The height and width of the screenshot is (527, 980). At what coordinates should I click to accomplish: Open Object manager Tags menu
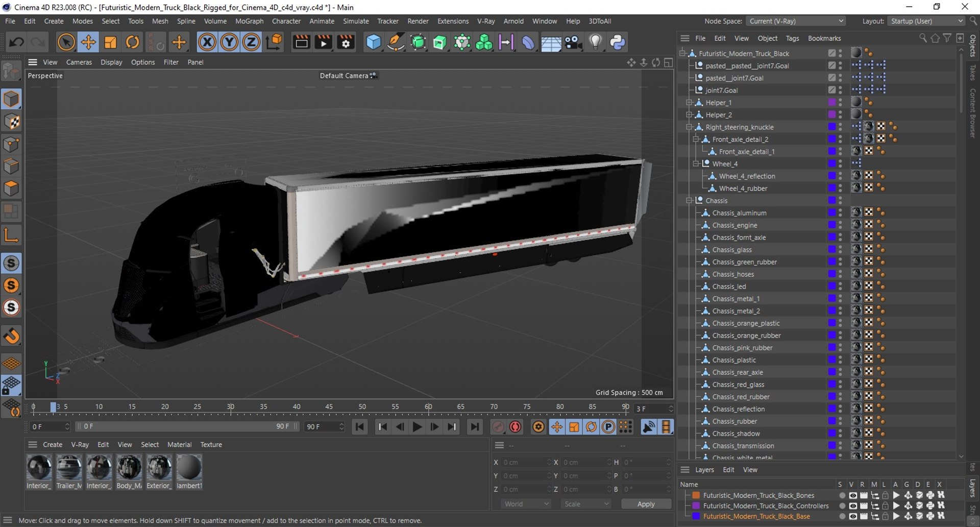point(793,38)
